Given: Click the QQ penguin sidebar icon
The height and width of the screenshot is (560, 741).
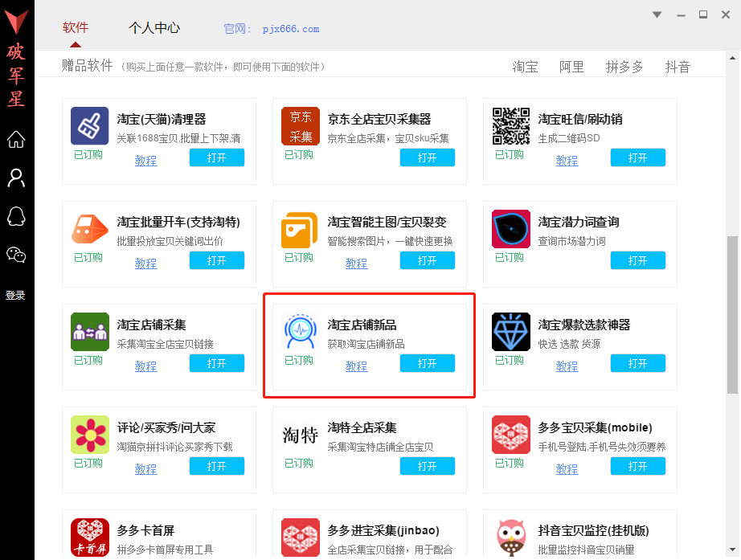Looking at the screenshot, I should (x=16, y=216).
